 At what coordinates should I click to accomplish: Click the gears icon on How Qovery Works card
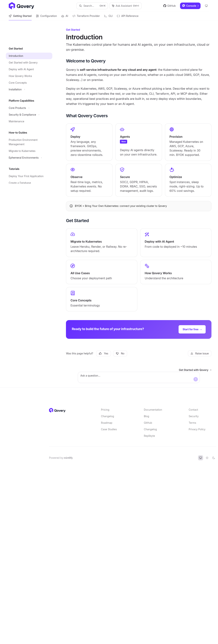tap(147, 266)
